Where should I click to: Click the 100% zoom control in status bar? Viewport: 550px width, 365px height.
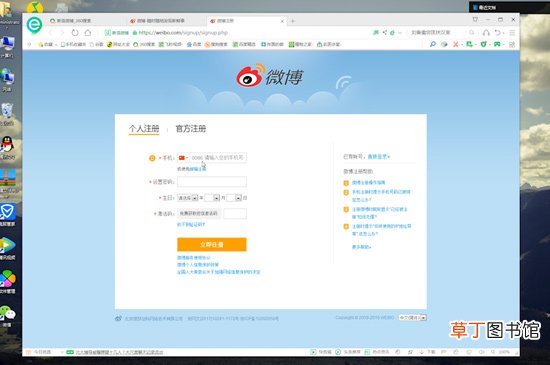pos(501,352)
